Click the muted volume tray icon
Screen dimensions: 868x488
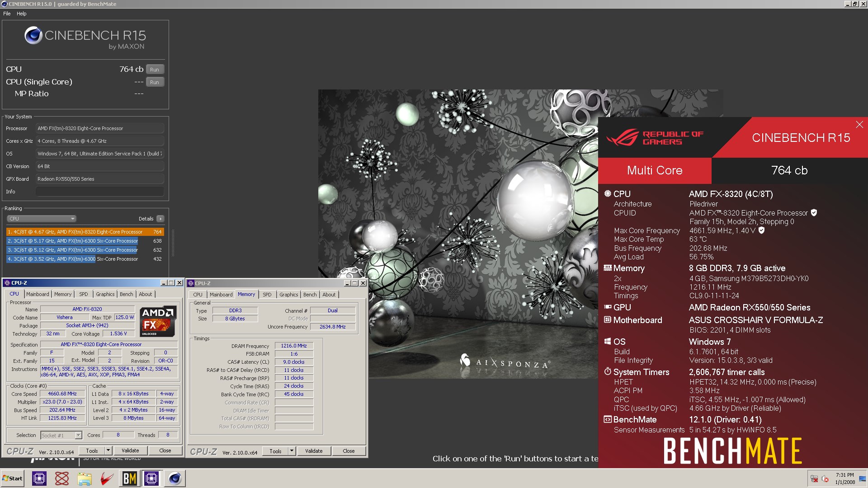tap(825, 479)
